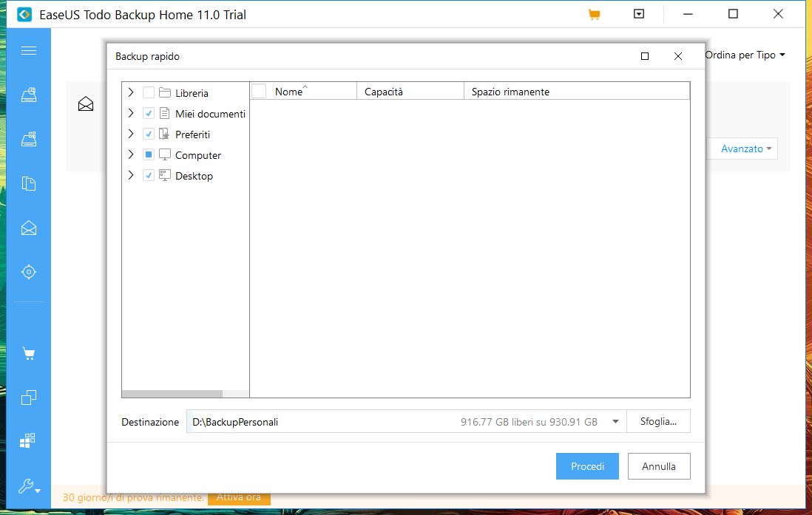812x515 pixels.
Task: Open the Destinazione path dropdown arrow
Action: tap(615, 421)
